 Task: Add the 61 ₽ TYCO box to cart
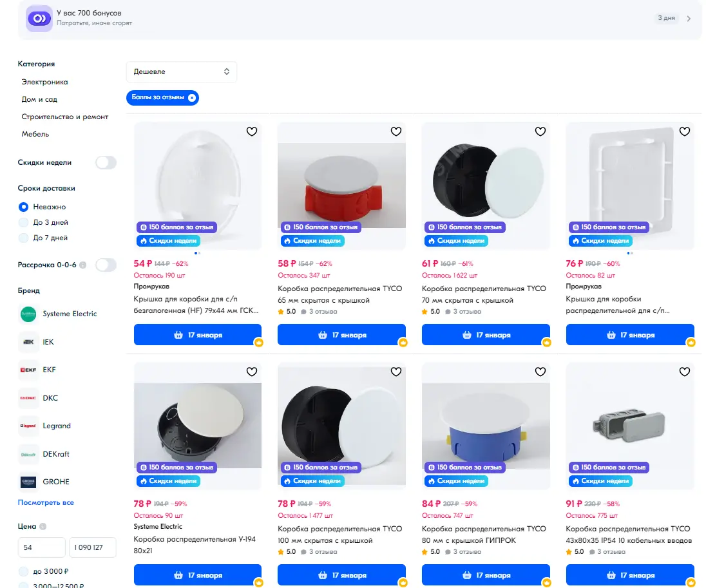tap(486, 335)
